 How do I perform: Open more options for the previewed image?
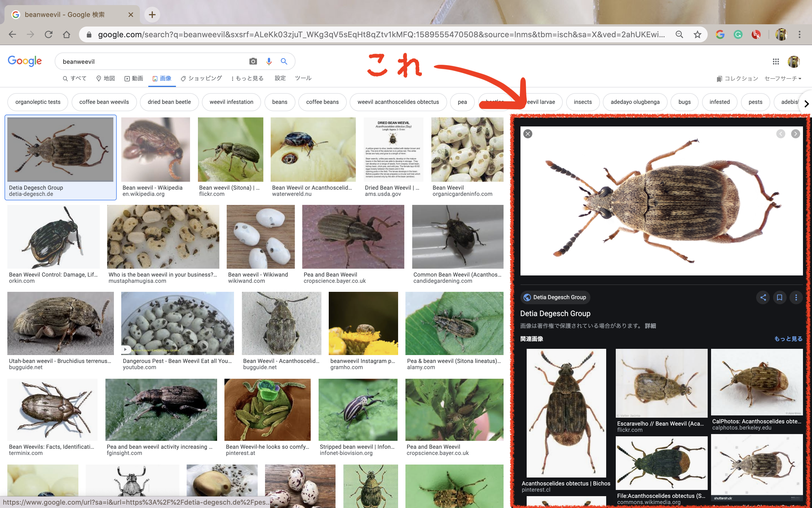796,297
